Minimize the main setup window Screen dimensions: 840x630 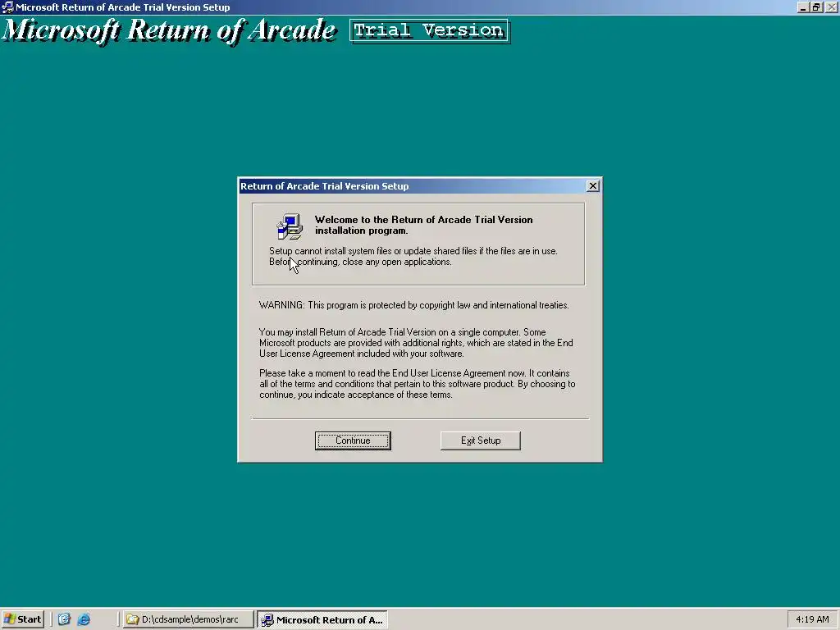[x=802, y=7]
